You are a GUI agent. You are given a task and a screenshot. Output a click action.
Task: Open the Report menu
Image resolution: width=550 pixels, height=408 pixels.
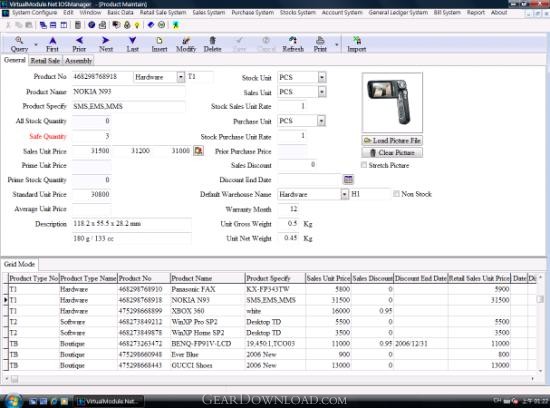(x=475, y=13)
